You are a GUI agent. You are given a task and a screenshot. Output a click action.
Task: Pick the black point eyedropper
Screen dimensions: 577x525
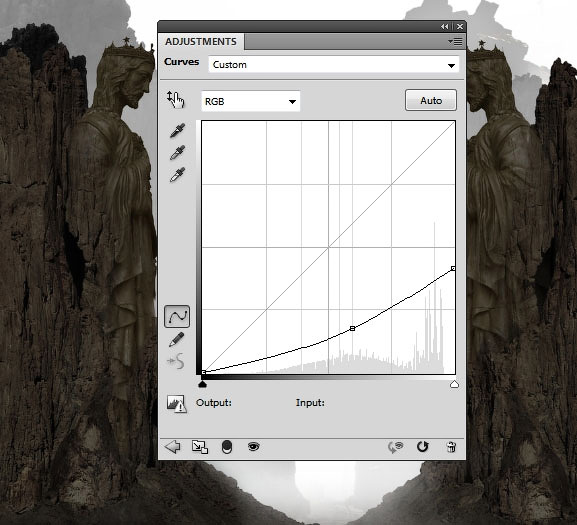point(177,131)
